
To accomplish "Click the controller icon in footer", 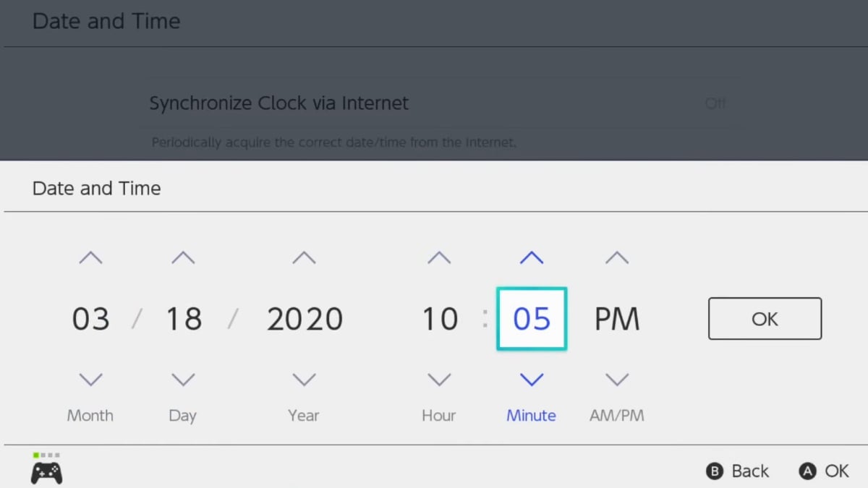I will pos(46,472).
